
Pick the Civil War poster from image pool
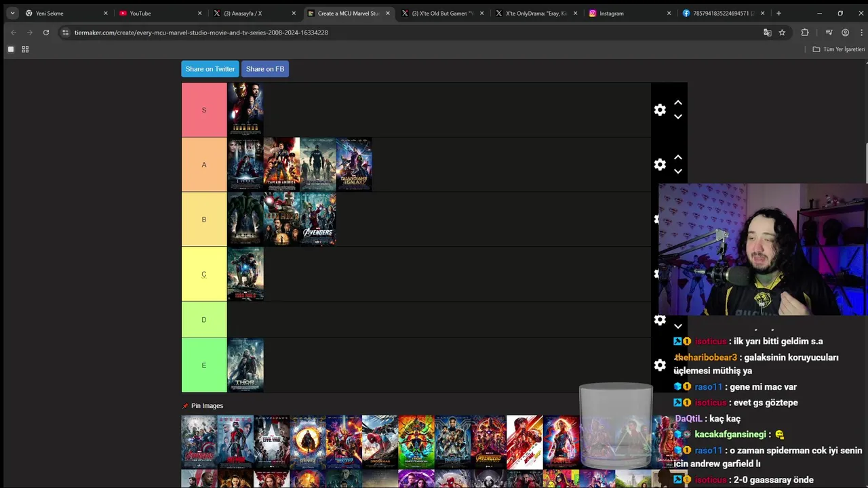pos(272,442)
